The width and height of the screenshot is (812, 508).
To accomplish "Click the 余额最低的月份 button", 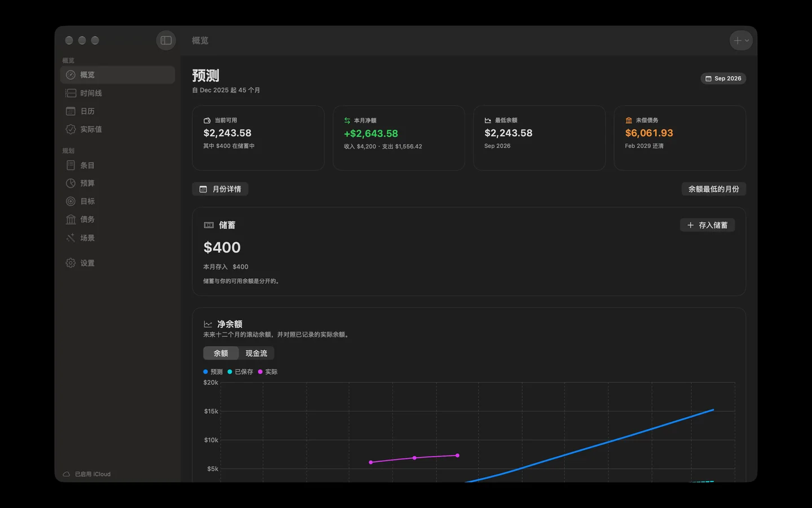I will pos(713,189).
